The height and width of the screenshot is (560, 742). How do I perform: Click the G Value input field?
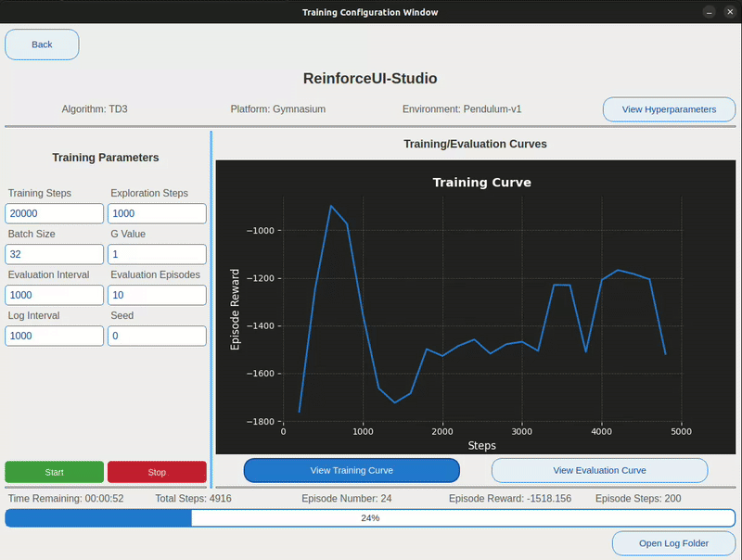(157, 254)
